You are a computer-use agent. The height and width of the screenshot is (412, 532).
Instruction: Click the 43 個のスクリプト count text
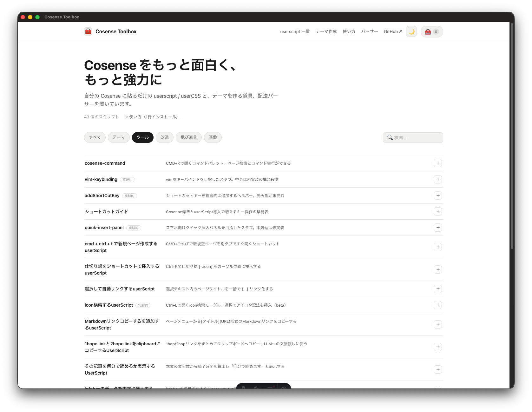click(102, 117)
